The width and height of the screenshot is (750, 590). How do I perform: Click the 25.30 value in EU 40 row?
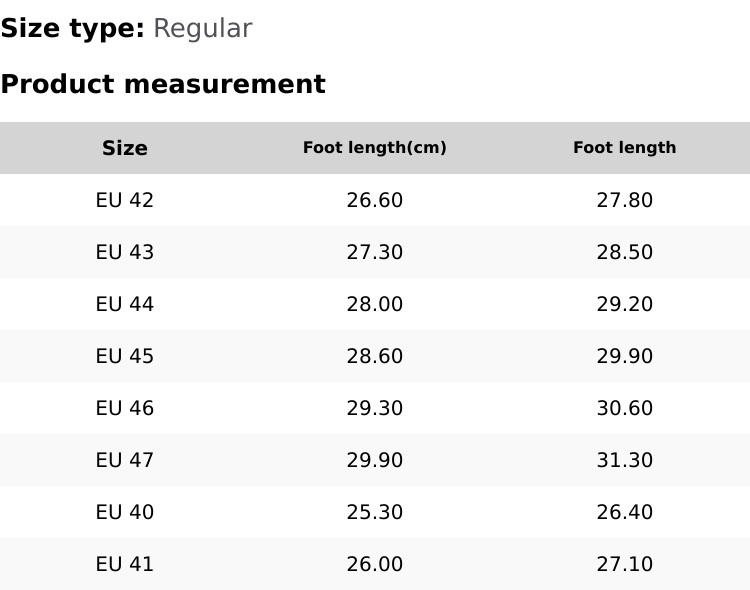[x=375, y=512]
